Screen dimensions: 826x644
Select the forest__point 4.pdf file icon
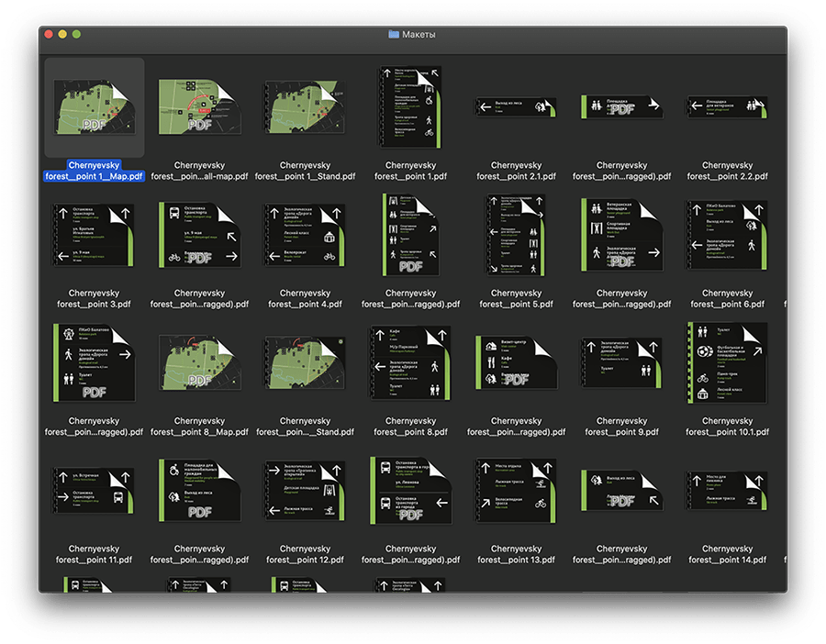point(304,235)
